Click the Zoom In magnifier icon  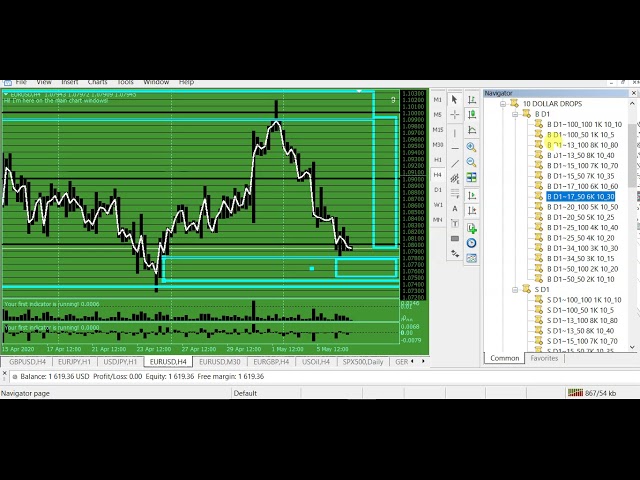(472, 147)
